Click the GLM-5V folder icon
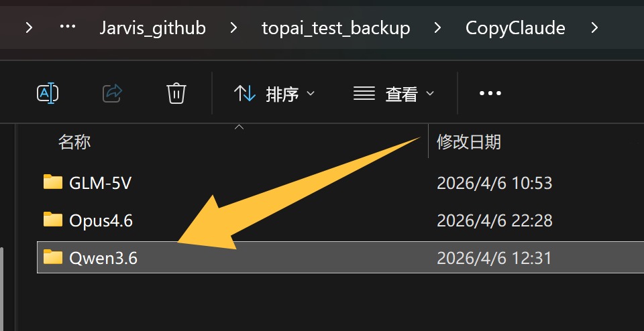 (52, 182)
